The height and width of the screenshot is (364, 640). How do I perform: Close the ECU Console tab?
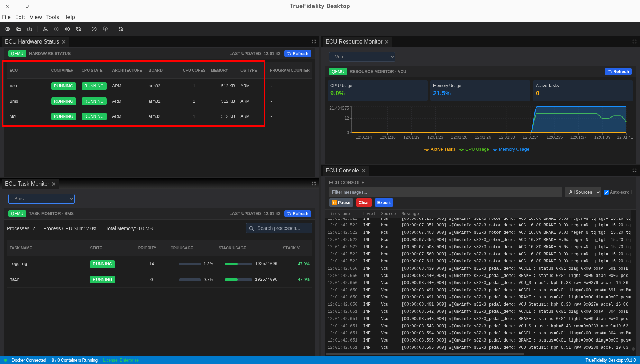(364, 171)
